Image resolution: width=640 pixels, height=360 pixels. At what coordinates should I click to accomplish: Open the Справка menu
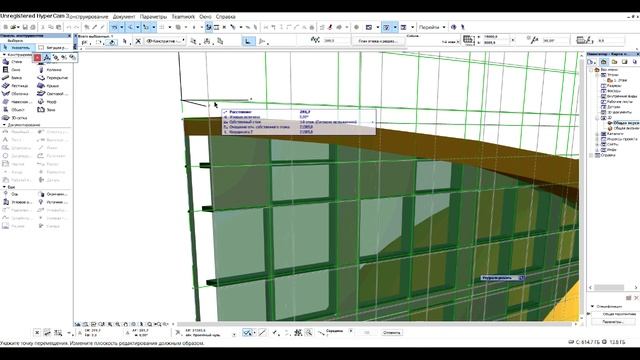click(226, 17)
